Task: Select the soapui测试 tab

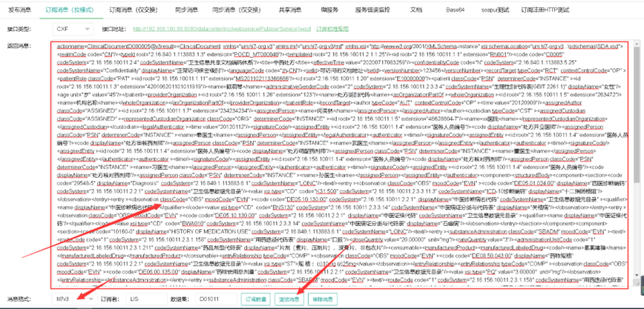Action: coord(494,10)
